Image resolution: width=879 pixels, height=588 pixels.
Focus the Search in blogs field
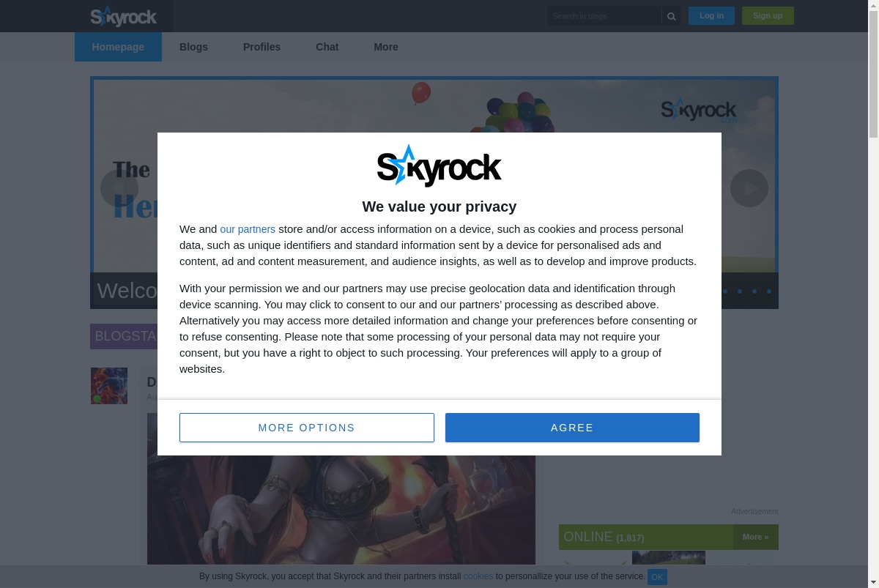pos(604,16)
